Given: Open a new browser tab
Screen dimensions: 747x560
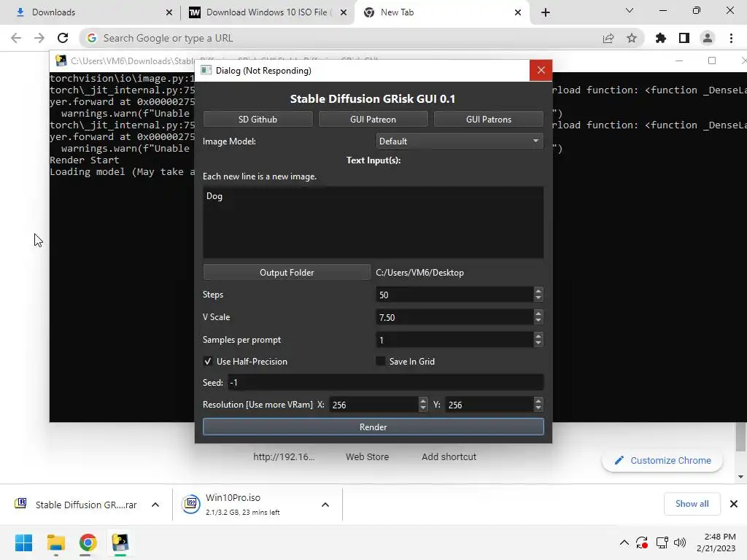Looking at the screenshot, I should pyautogui.click(x=546, y=12).
